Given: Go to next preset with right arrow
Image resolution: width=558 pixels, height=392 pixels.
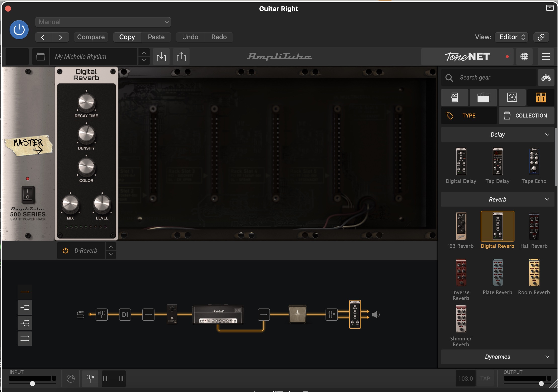Looking at the screenshot, I should pyautogui.click(x=60, y=37).
